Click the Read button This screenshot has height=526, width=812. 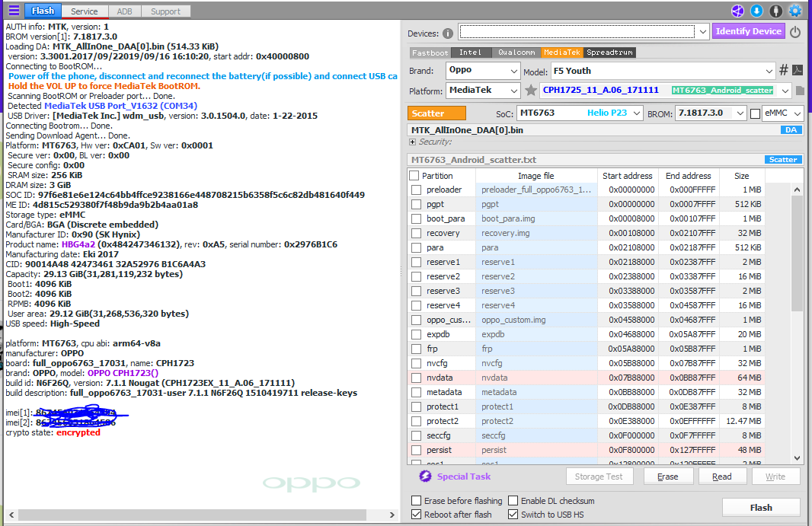(722, 477)
